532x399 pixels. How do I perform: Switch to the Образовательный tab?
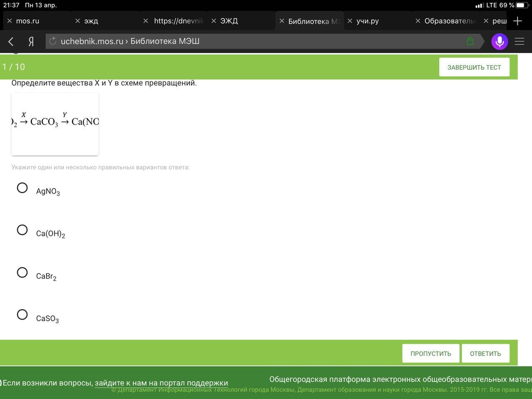[x=449, y=21]
